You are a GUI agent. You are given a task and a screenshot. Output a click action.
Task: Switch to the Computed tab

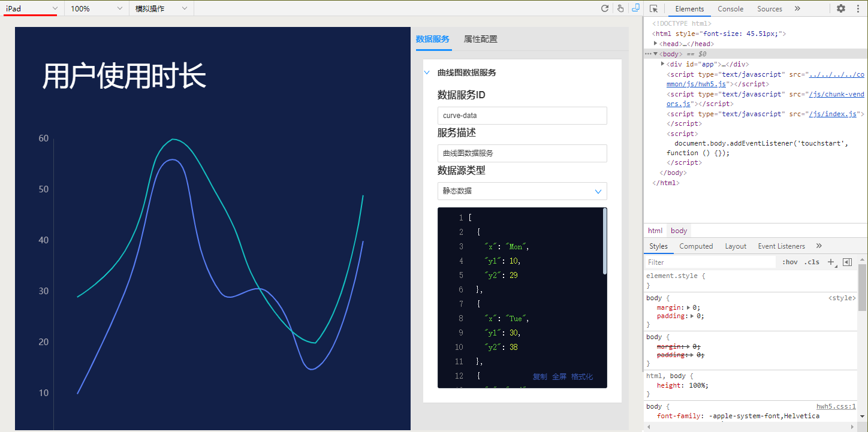pos(696,246)
